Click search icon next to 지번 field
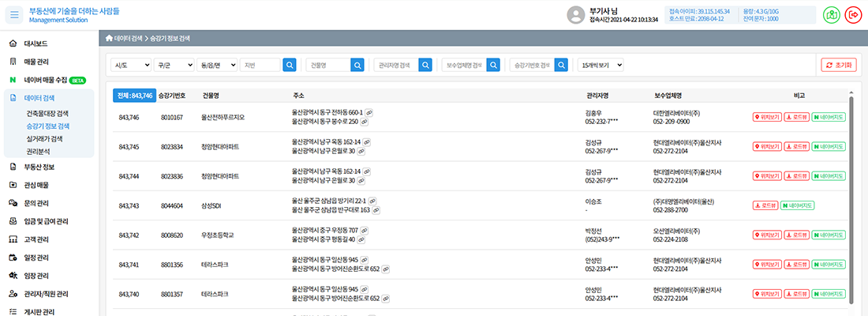 (290, 65)
